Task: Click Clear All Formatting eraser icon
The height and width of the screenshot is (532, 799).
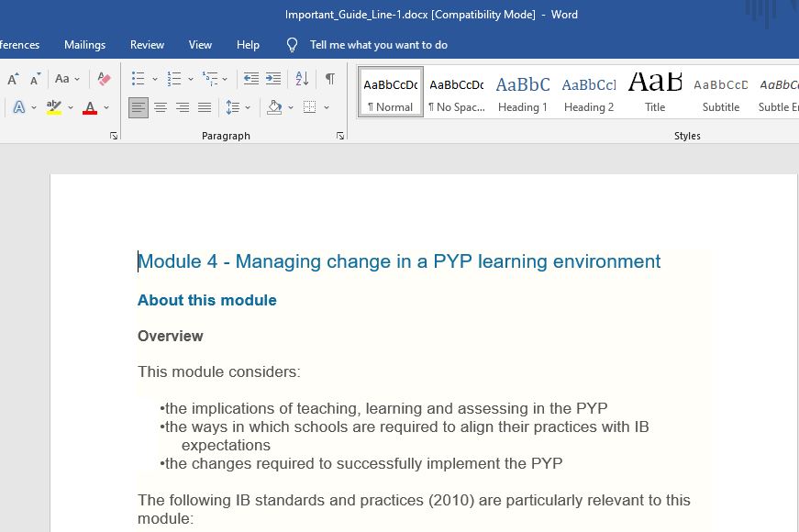Action: (x=104, y=79)
